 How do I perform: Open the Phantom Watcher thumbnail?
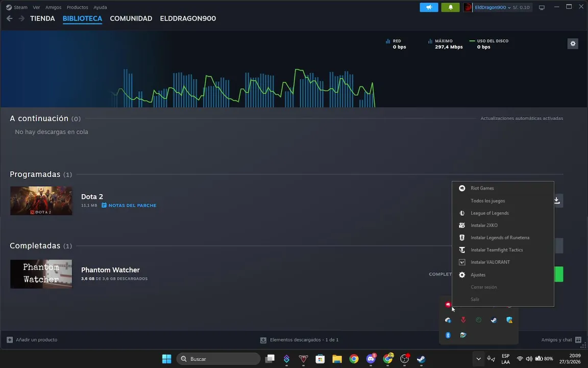pyautogui.click(x=41, y=274)
